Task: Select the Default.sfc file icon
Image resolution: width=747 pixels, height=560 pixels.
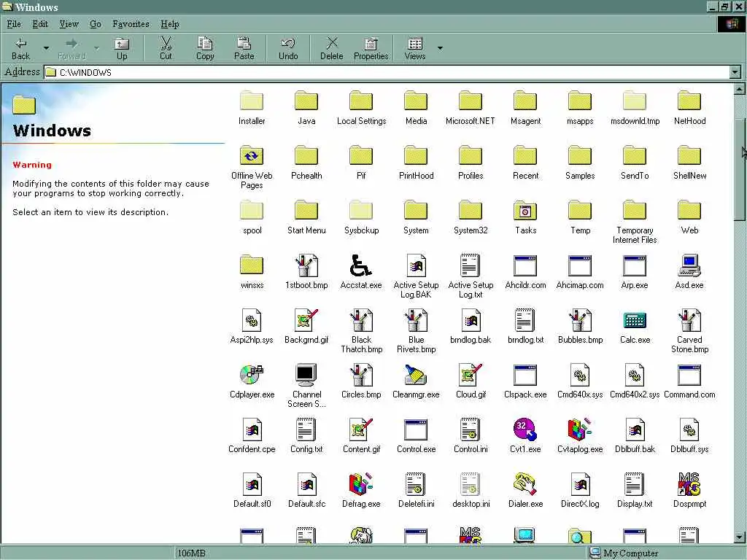Action: pos(306,484)
